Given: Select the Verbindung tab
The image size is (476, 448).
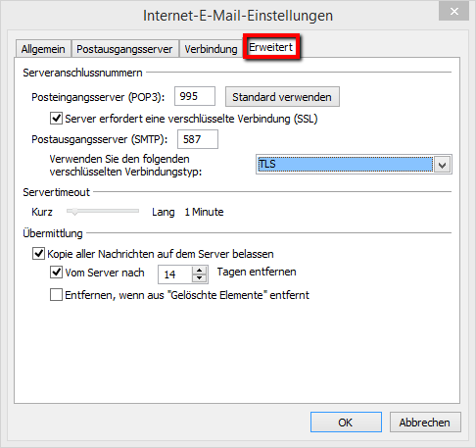Looking at the screenshot, I should click(211, 49).
